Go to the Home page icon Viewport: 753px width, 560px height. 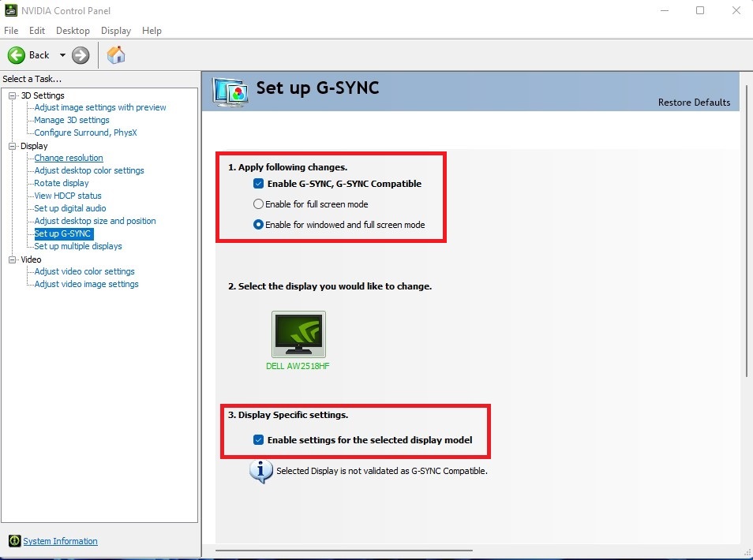pos(116,54)
